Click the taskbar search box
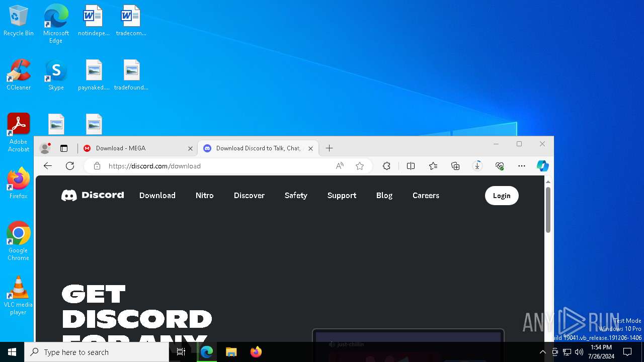This screenshot has width=644, height=362. (x=97, y=352)
